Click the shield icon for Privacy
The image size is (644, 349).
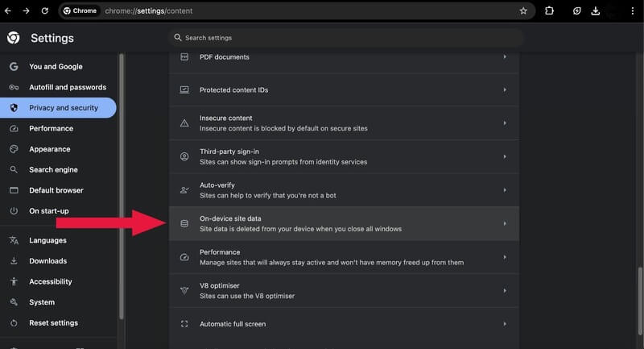click(14, 108)
